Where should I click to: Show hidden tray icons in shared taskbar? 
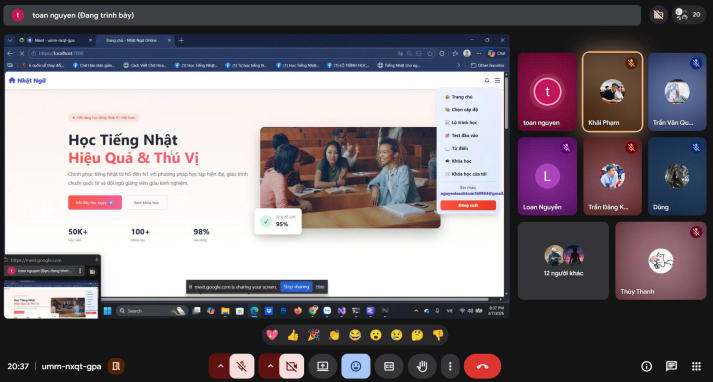[416, 311]
